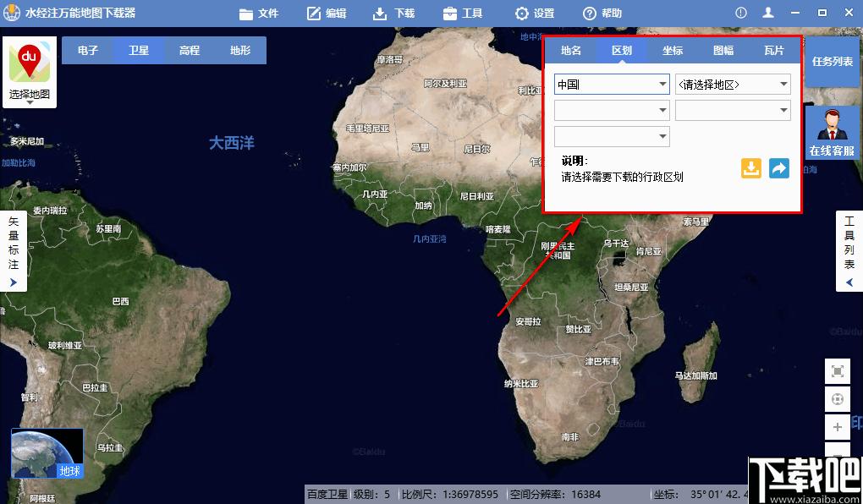Select the 地名 search tab
The height and width of the screenshot is (504, 863).
click(571, 51)
